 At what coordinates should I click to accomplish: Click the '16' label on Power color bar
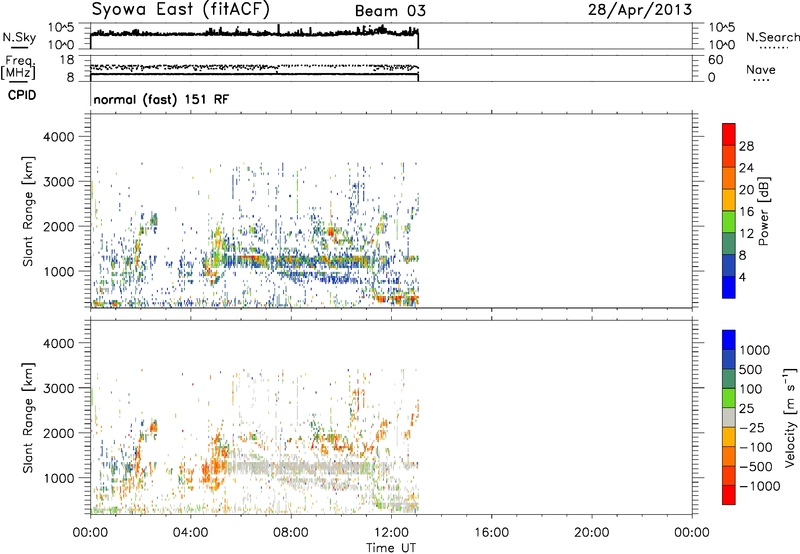pyautogui.click(x=746, y=212)
